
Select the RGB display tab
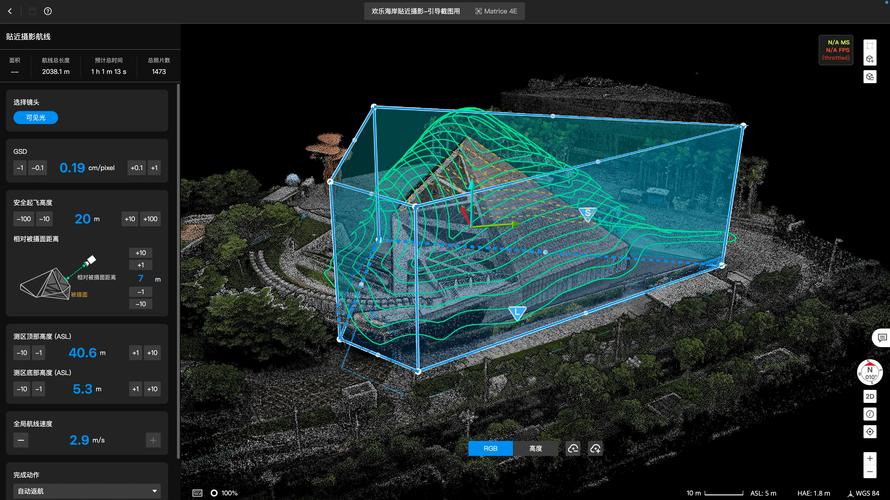pyautogui.click(x=491, y=449)
